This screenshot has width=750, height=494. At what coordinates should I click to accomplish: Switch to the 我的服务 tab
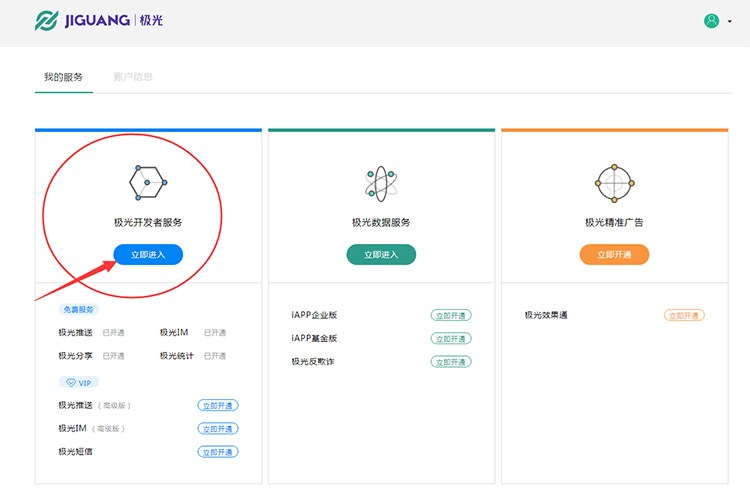point(63,77)
